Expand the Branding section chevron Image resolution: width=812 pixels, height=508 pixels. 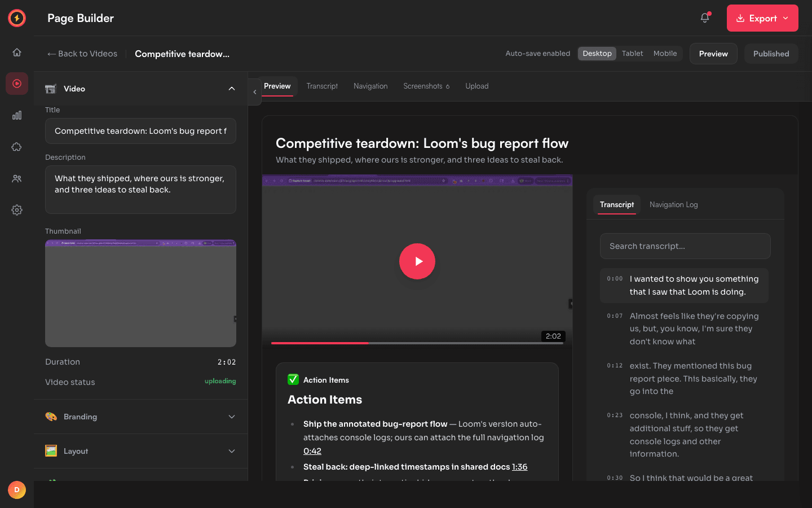(232, 417)
